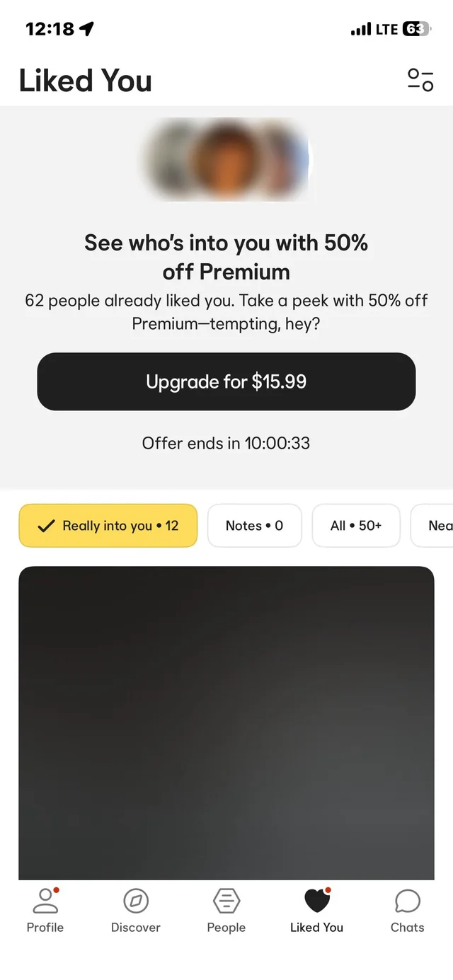Open the dark blurred profile card
453x980 pixels.
pos(226,723)
